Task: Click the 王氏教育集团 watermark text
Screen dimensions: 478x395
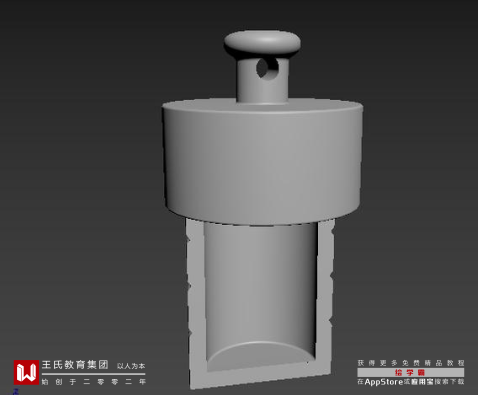Action: click(75, 365)
